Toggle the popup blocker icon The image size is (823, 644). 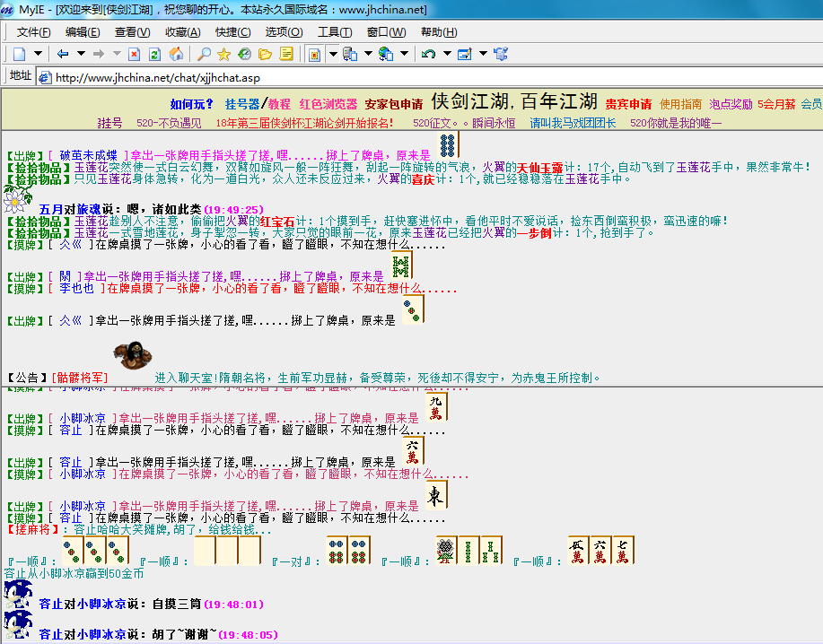[314, 55]
